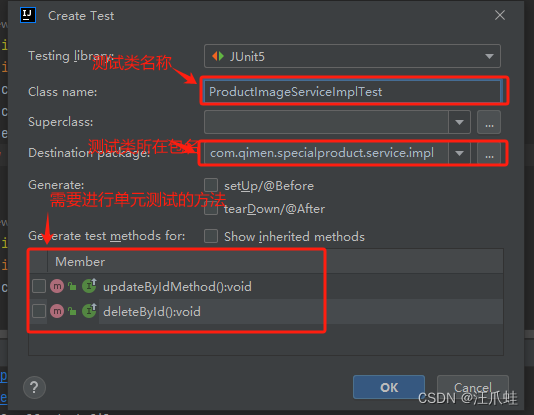
Task: Click the green public lock icon for deleteById
Action: pyautogui.click(x=72, y=311)
